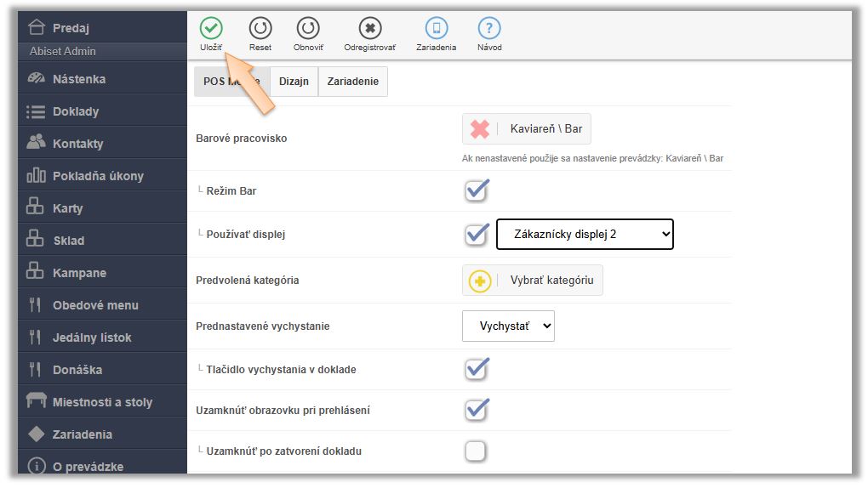Go to Miestnosti a stoly in sidebar

[102, 402]
